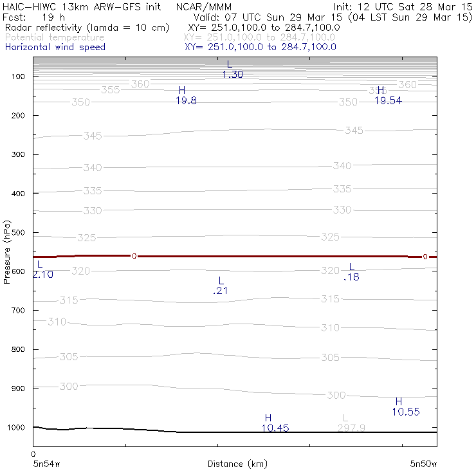Click the left "350" isentrope contour label

click(x=81, y=102)
